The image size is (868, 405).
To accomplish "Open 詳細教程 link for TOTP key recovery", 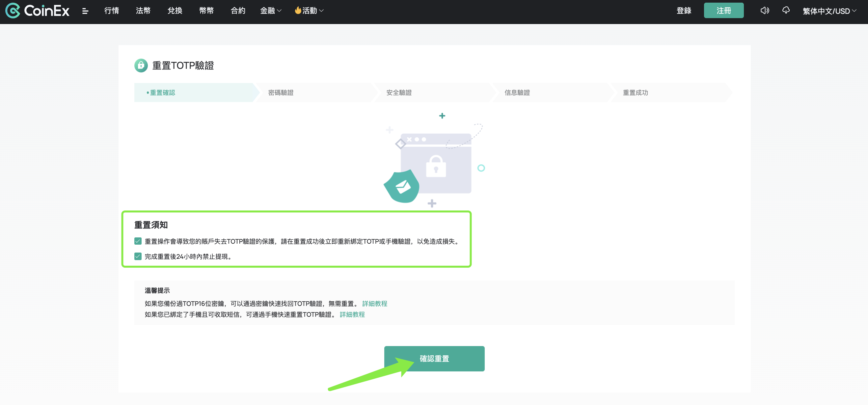I will tap(374, 304).
